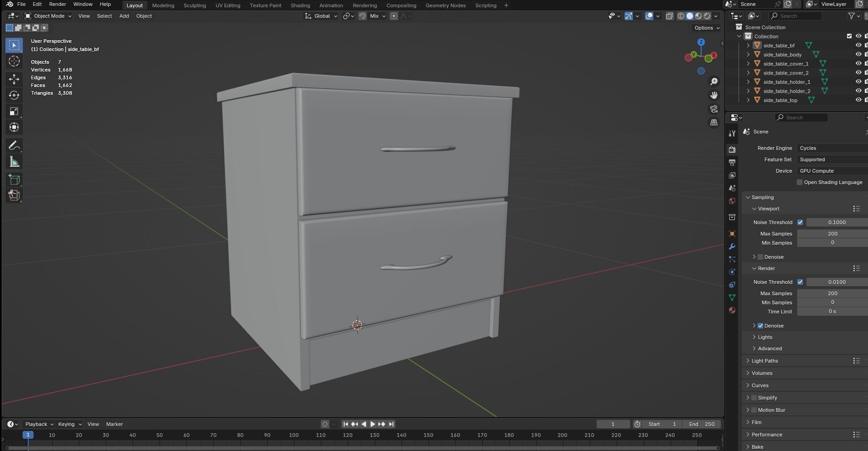The image size is (868, 451).
Task: Open the Render properties tab
Action: [x=732, y=149]
